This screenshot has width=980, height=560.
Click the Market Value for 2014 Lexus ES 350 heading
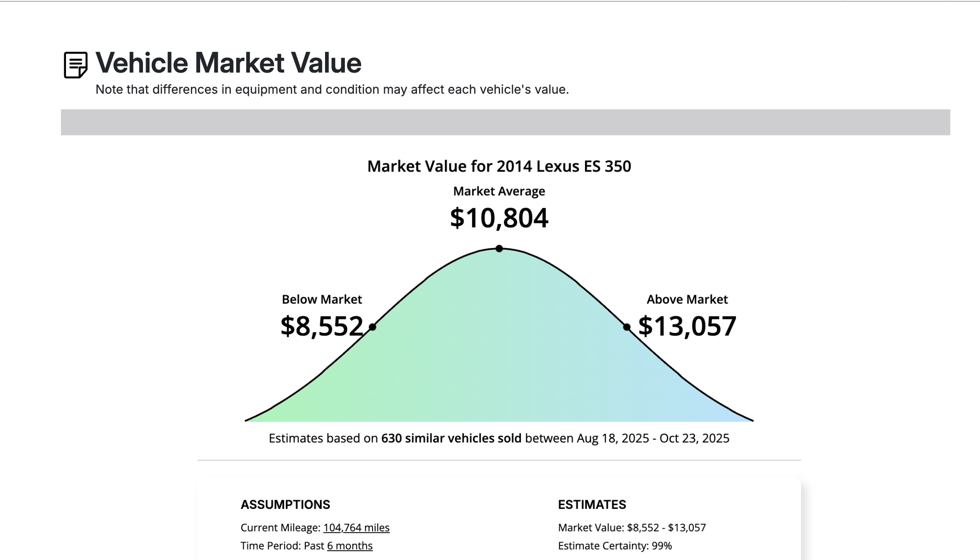(498, 166)
